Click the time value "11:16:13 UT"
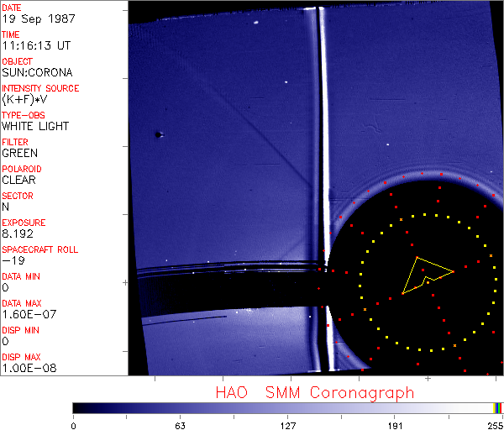Image resolution: width=504 pixels, height=430 pixels. pos(34,45)
